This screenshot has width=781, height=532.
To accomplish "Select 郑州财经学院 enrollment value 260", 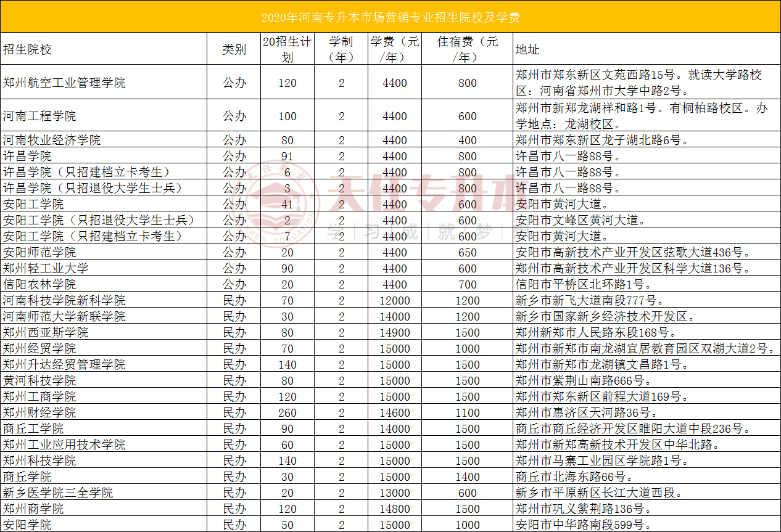I will coord(287,412).
